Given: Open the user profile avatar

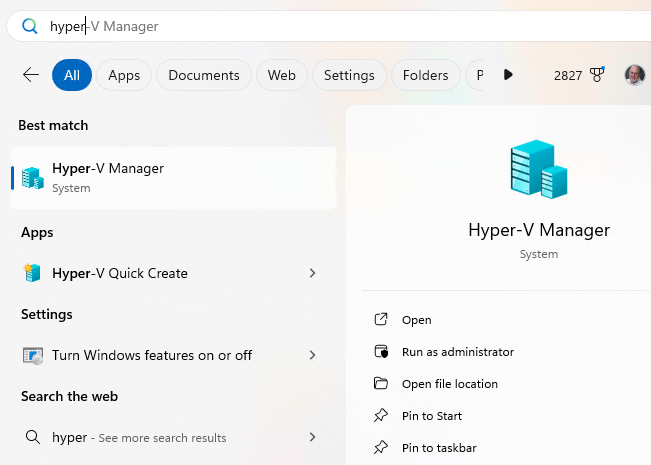Looking at the screenshot, I should 635,75.
